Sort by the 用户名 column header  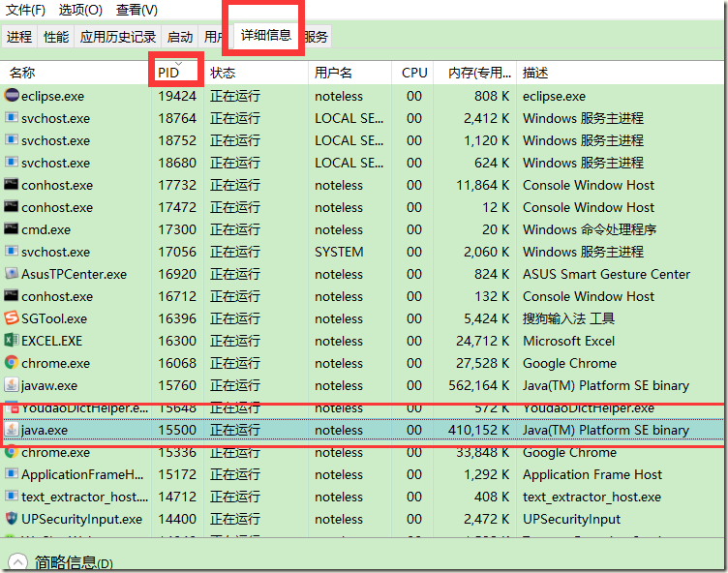coord(349,73)
